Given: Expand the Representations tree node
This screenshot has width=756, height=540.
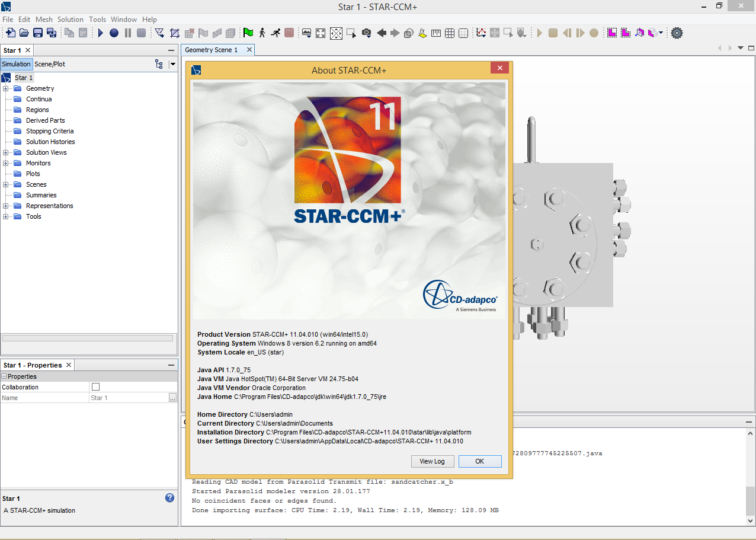Looking at the screenshot, I should pyautogui.click(x=6, y=206).
